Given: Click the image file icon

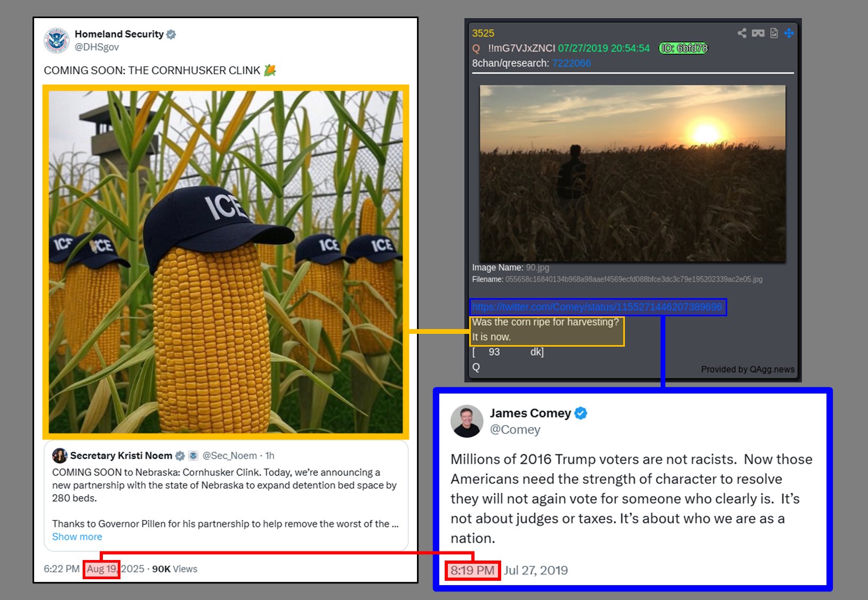Looking at the screenshot, I should pyautogui.click(x=774, y=33).
